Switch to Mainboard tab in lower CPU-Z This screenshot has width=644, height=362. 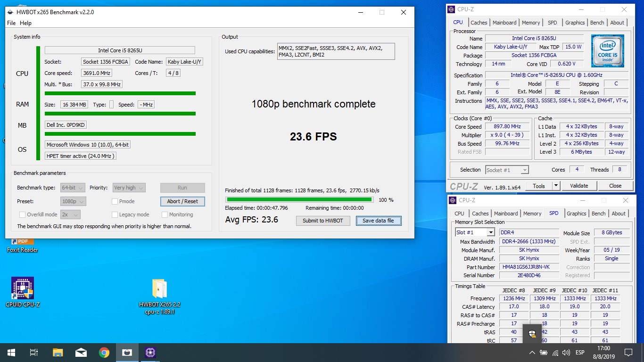506,214
